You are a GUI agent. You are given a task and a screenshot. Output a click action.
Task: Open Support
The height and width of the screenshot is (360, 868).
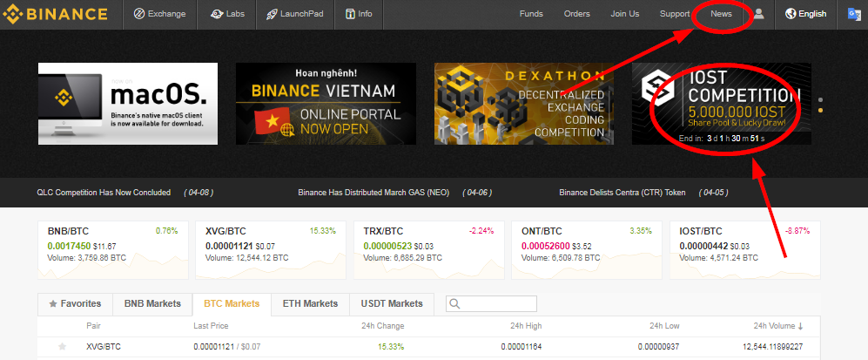[x=674, y=14]
